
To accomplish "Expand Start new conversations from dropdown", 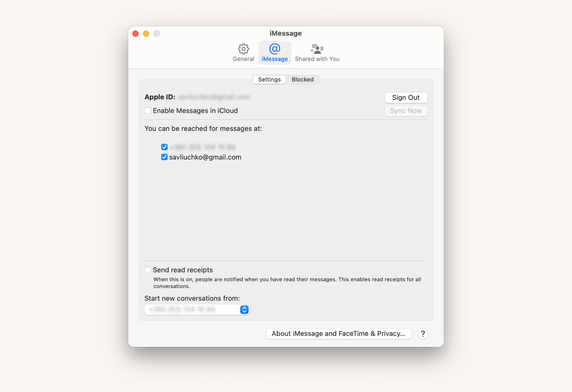I will (197, 310).
